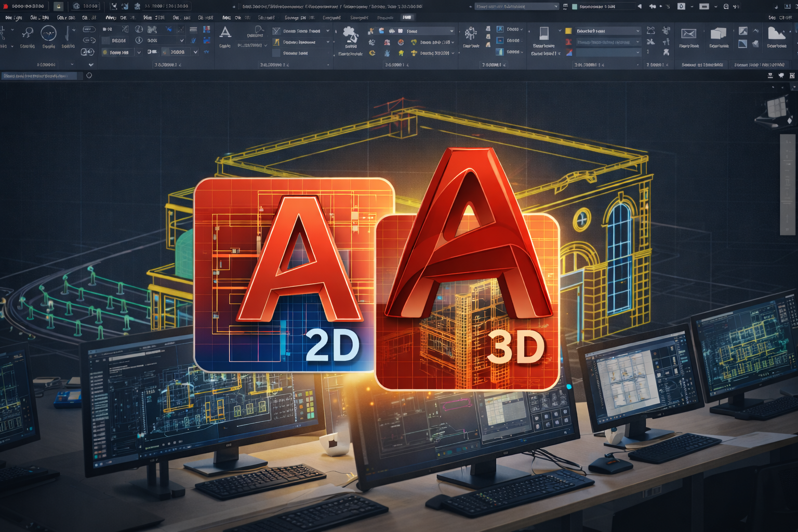
Task: Toggle the yellow lightbulb layer indicator
Action: pyautogui.click(x=105, y=52)
